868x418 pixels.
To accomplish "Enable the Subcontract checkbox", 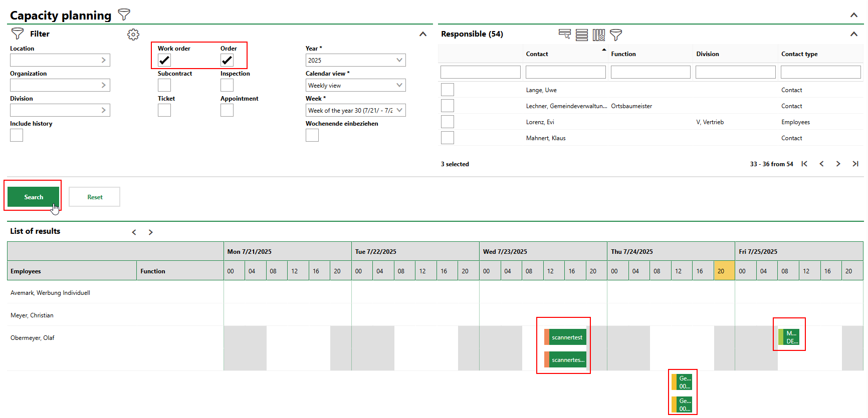I will click(x=164, y=85).
